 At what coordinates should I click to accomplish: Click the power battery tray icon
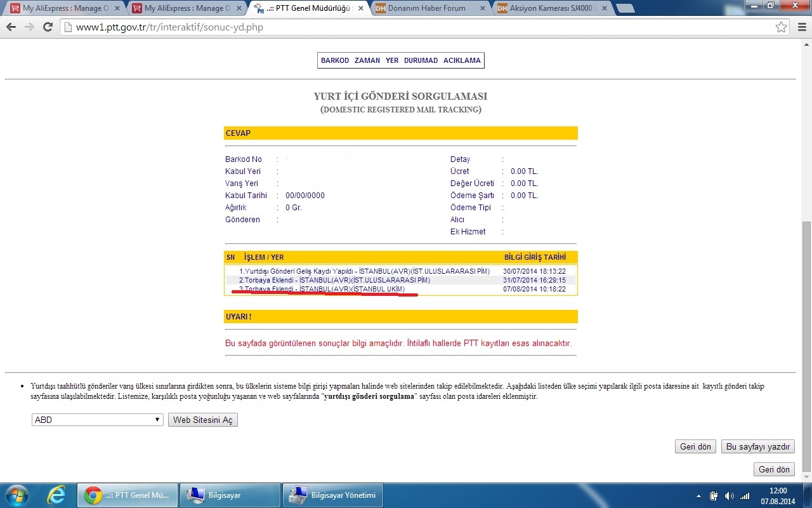[x=714, y=496]
